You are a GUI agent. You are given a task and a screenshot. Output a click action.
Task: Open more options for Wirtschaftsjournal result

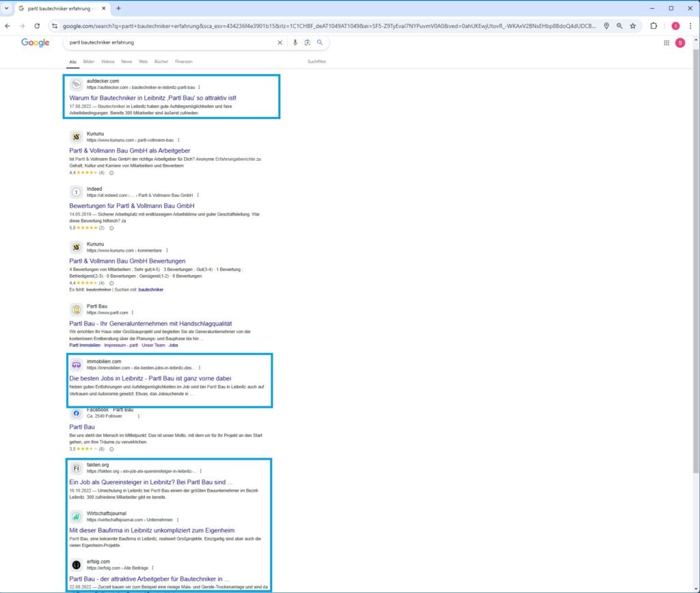[x=178, y=520]
